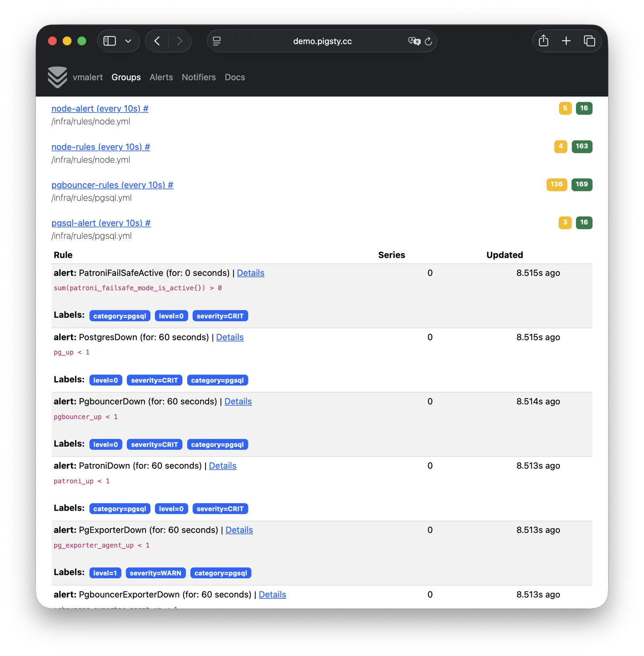Toggle the Safari sidebar icon
Viewport: 644px width, 656px height.
coord(109,41)
